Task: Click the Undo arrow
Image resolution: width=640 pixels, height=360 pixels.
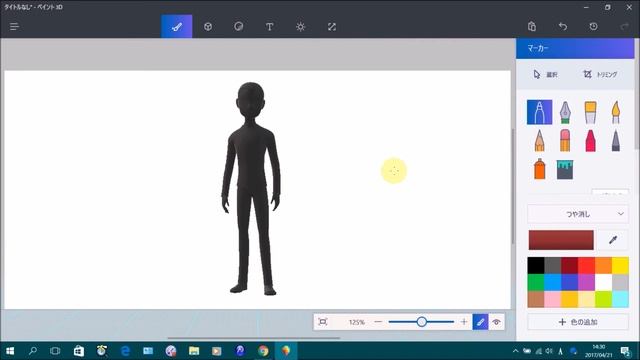Action: (563, 27)
